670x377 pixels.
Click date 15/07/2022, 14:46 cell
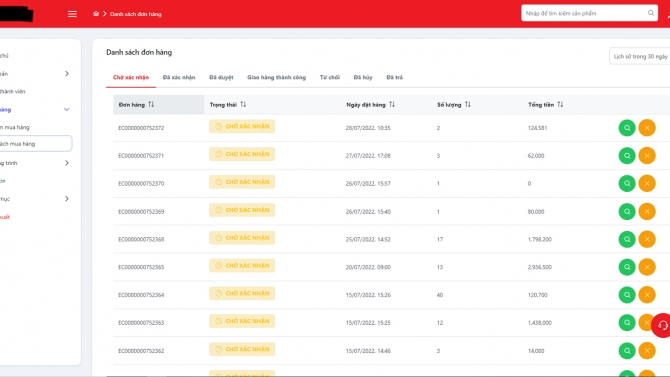pyautogui.click(x=368, y=351)
